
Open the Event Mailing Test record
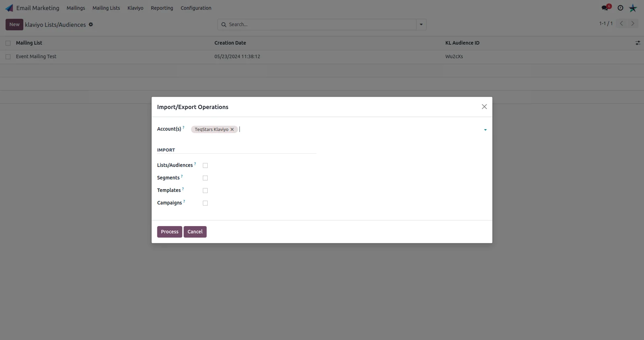click(x=36, y=57)
